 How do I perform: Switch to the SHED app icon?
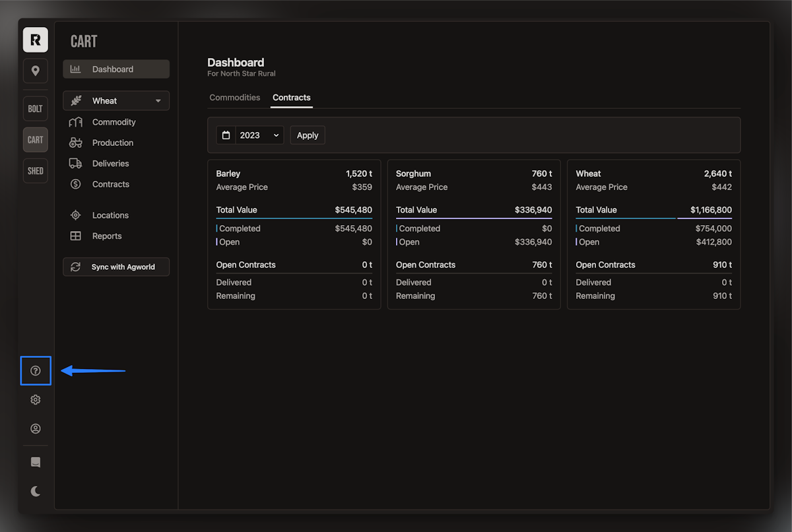(x=36, y=171)
